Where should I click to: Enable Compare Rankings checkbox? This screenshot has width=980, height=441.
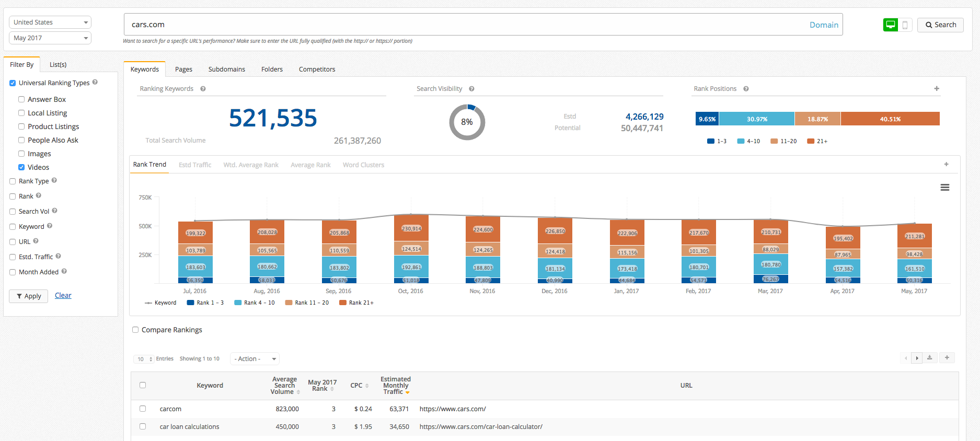tap(135, 330)
